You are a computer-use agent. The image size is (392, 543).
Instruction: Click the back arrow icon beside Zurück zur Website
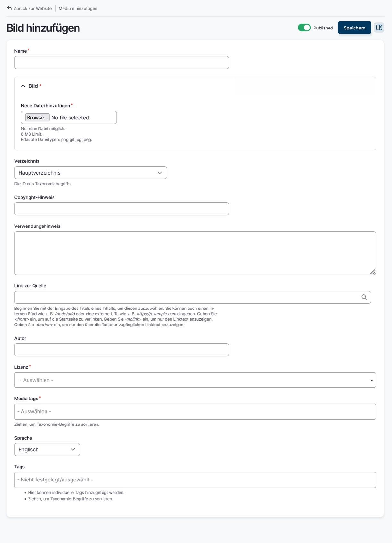pyautogui.click(x=9, y=8)
